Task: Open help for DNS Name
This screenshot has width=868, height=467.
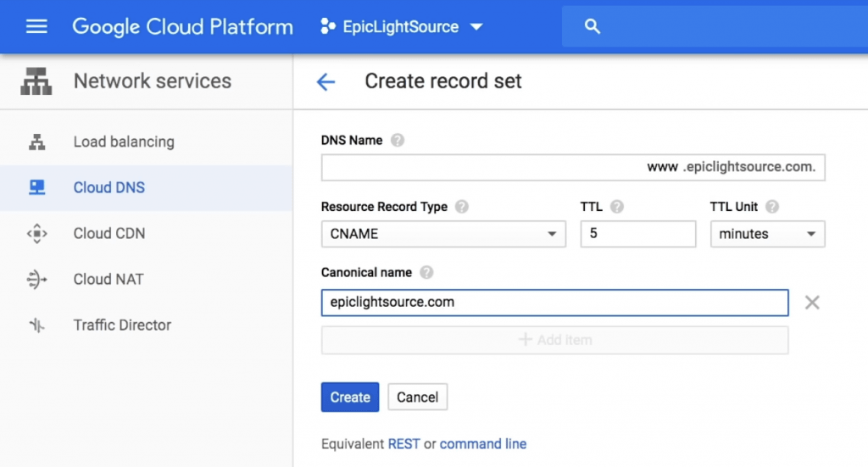Action: coord(397,140)
